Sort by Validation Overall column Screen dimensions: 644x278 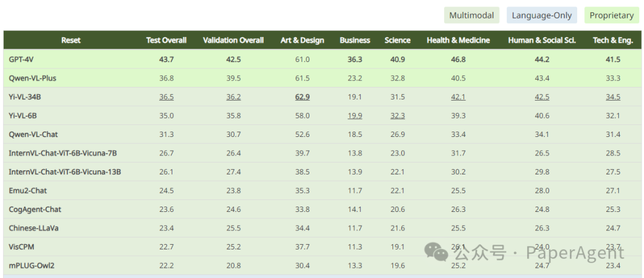click(x=233, y=40)
